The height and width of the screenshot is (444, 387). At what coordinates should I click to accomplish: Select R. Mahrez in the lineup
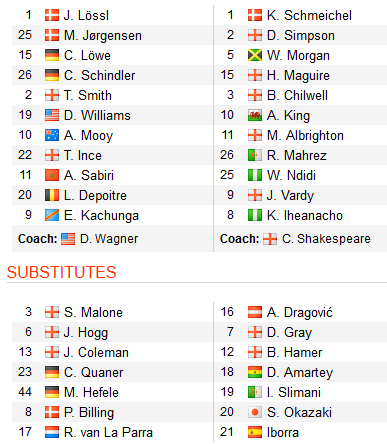296,155
